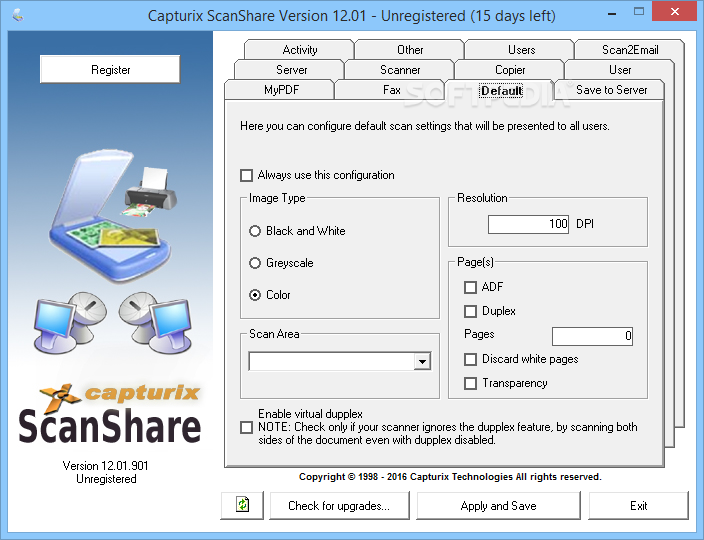Click the DPI label text
The image size is (704, 540).
(585, 224)
